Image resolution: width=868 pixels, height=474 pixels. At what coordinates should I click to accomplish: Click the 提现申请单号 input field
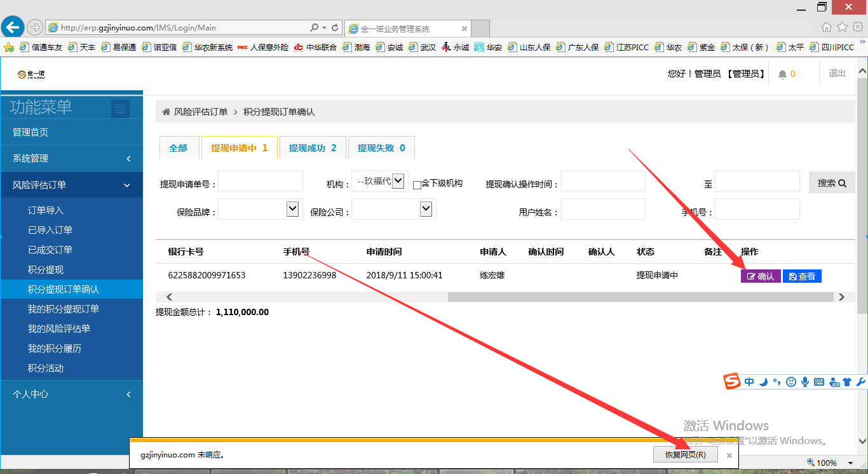click(x=261, y=182)
